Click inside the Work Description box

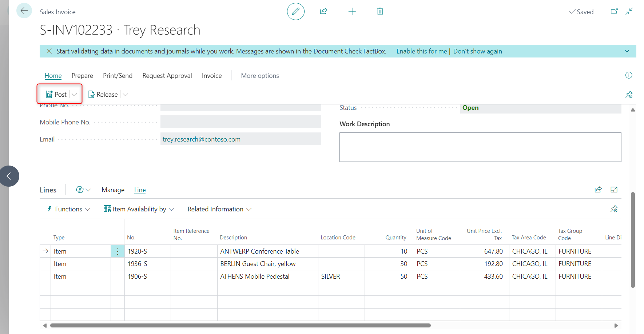tap(480, 147)
